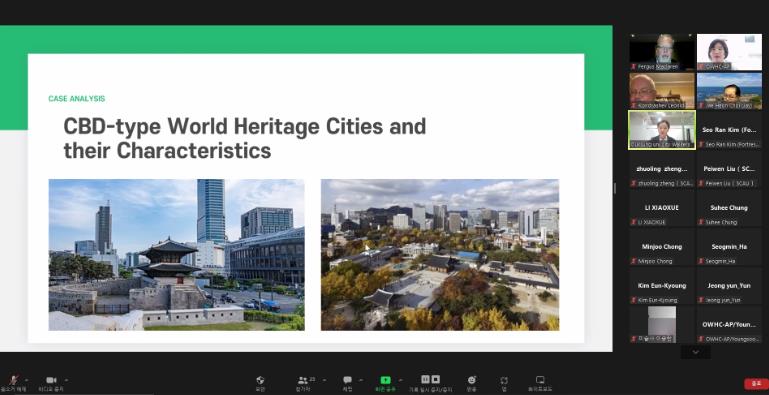The width and height of the screenshot is (769, 395).
Task: Pause the recording with pause button
Action: coord(425,379)
